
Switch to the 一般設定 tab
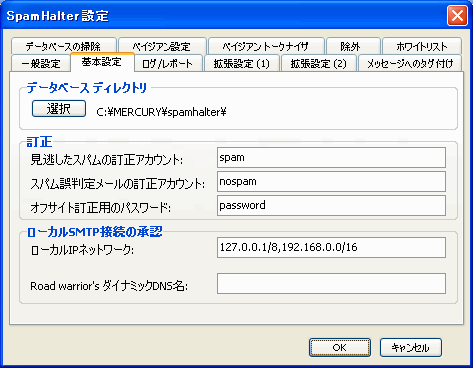pyautogui.click(x=41, y=63)
